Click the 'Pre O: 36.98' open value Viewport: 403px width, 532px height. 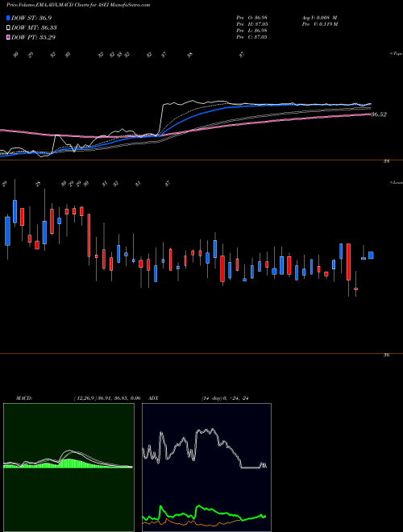click(x=251, y=18)
